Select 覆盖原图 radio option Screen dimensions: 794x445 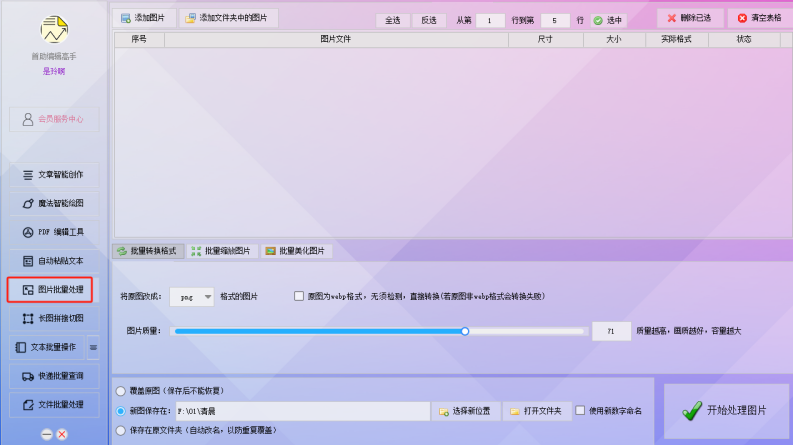point(121,391)
